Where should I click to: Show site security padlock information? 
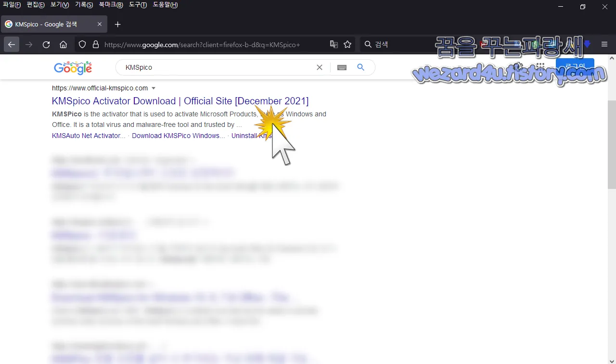coord(95,44)
